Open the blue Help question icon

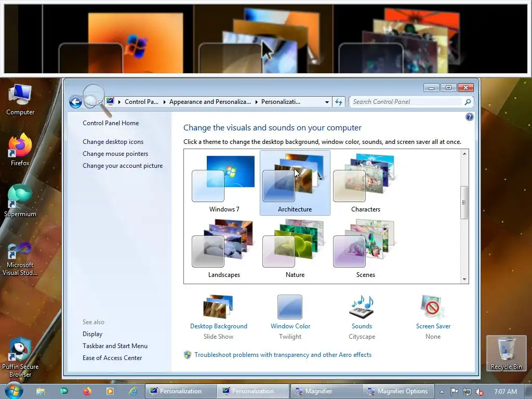click(x=469, y=117)
